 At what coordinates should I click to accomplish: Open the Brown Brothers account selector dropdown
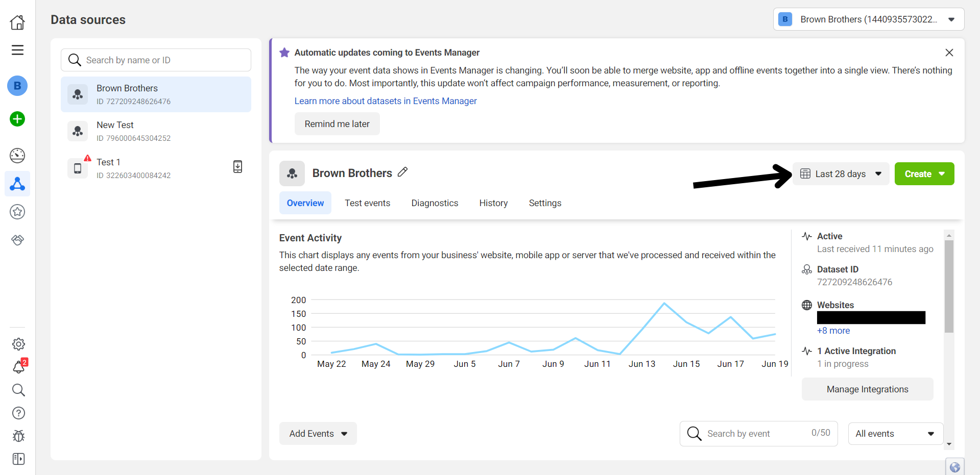click(869, 19)
